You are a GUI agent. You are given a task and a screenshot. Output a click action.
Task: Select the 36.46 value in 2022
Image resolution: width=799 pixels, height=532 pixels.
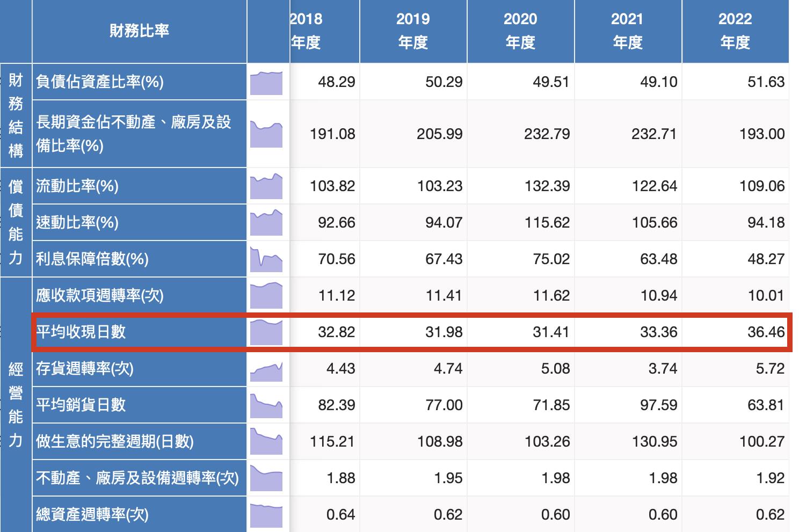(x=766, y=332)
